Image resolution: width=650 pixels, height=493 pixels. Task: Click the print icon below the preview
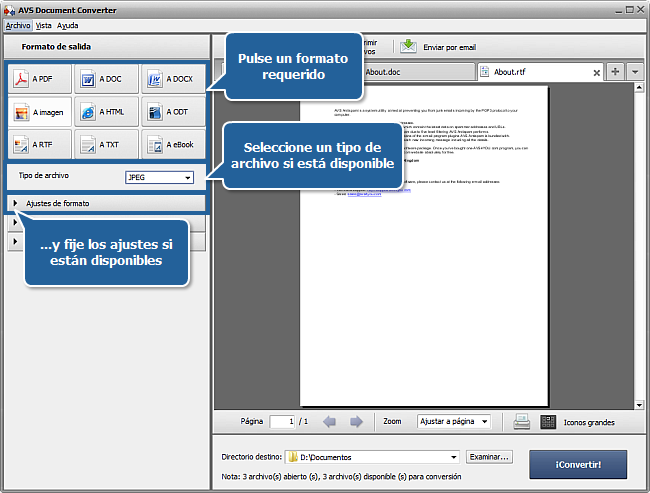coord(522,422)
